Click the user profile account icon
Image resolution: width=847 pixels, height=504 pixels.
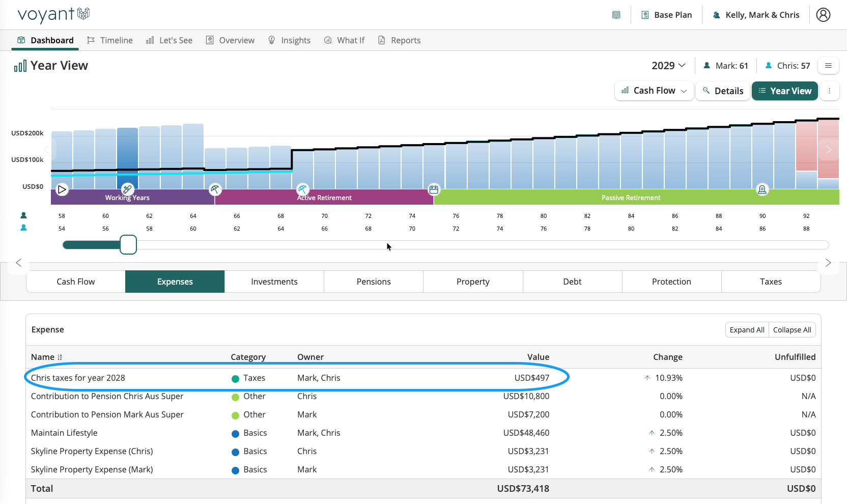pyautogui.click(x=823, y=15)
